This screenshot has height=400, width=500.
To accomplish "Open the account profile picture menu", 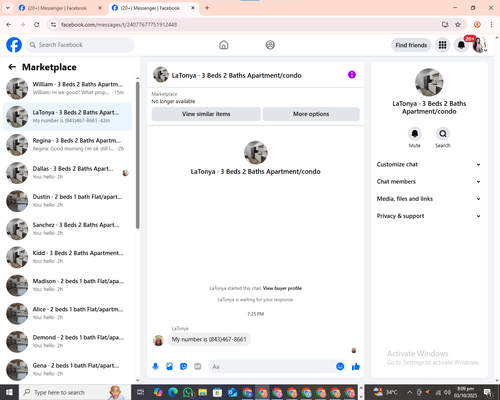I will coord(479,45).
